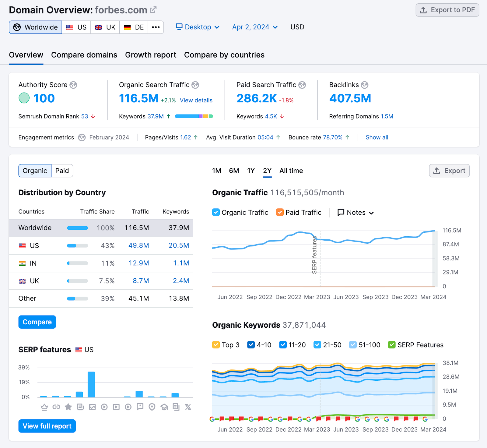
Task: Click the Show all link
Action: tap(377, 138)
